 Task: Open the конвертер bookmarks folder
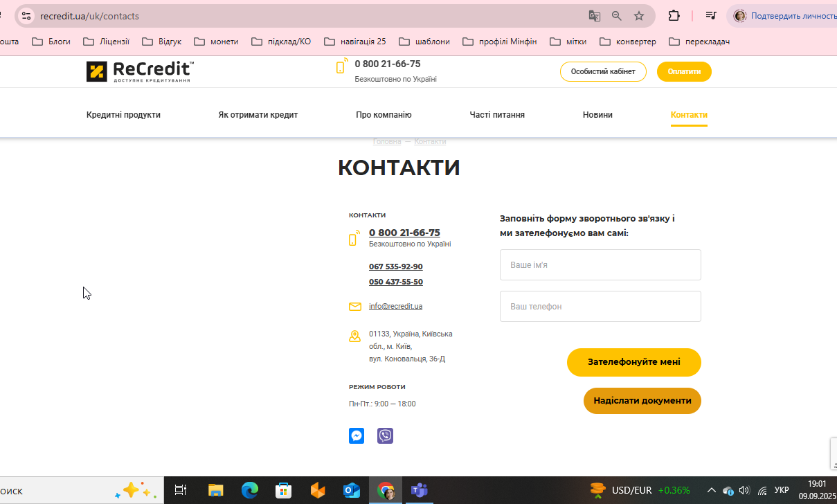627,42
